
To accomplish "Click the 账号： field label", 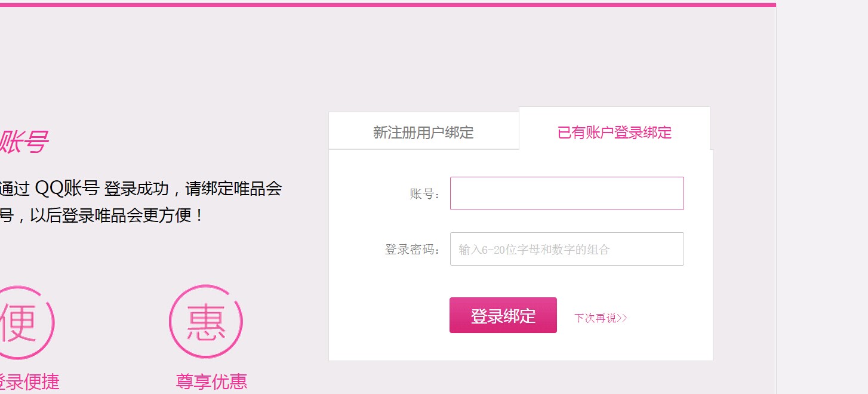I will 425,194.
